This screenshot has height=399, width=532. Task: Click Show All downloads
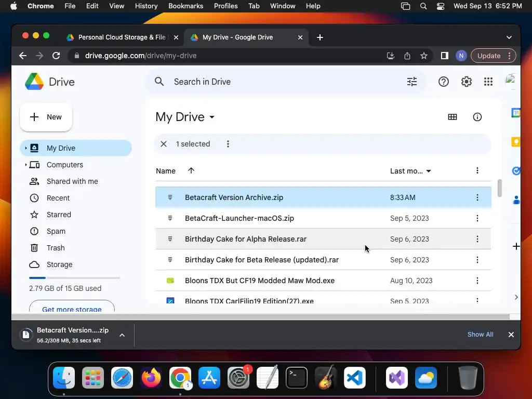coord(480,335)
